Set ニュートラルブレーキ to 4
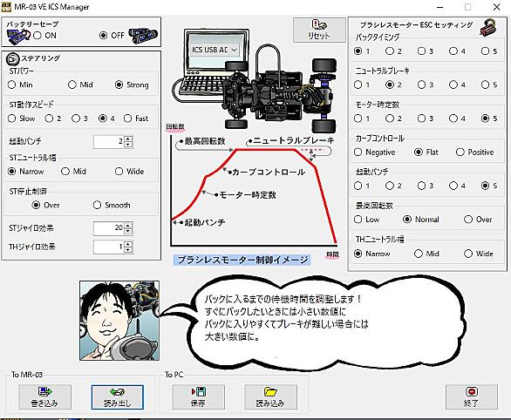 coord(458,85)
